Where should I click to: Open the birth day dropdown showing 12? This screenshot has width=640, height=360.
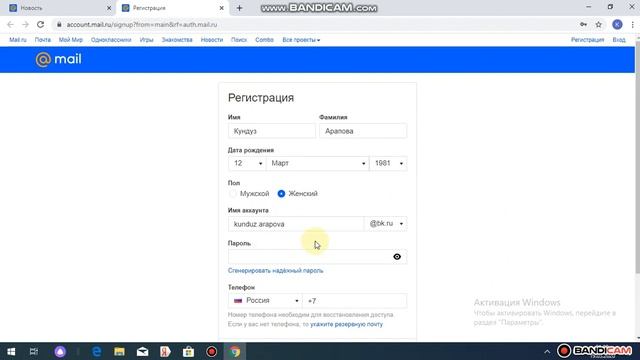coord(247,163)
